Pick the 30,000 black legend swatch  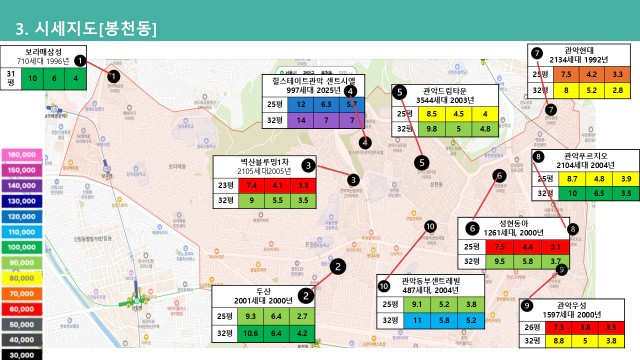[x=22, y=355]
